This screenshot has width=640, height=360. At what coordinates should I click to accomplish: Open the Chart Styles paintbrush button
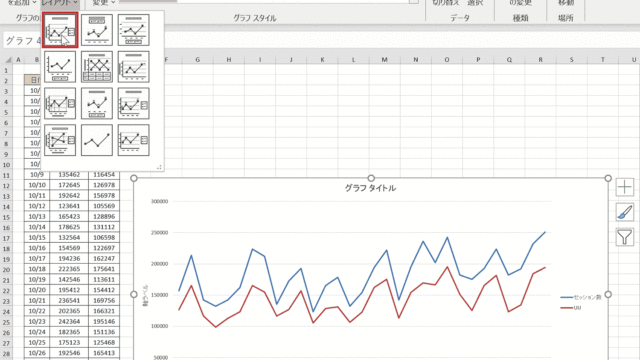click(x=624, y=212)
